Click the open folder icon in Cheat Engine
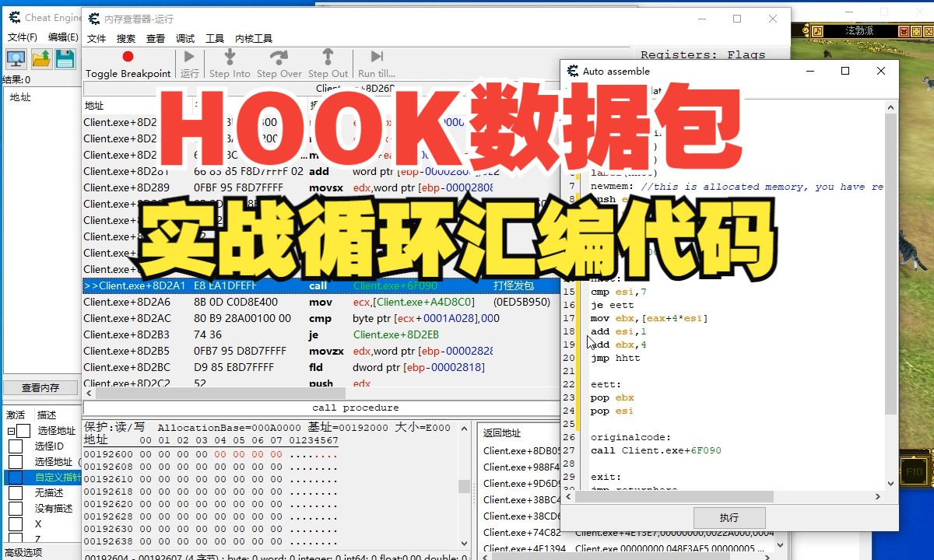 (x=40, y=58)
